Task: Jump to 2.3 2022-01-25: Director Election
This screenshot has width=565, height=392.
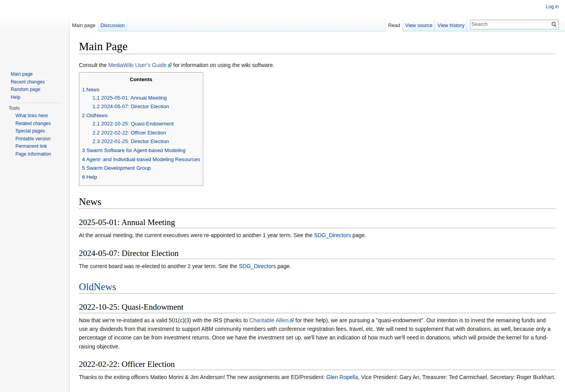Action: (x=131, y=142)
